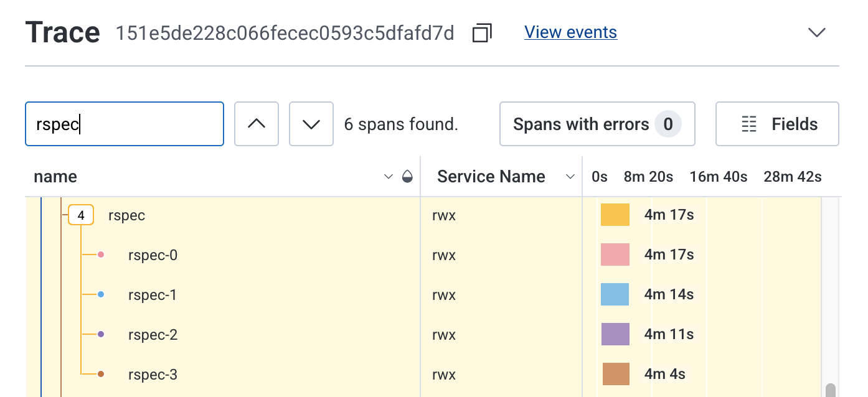Click the pink rspec-0 duration bar
Image resolution: width=868 pixels, height=397 pixels.
615,255
